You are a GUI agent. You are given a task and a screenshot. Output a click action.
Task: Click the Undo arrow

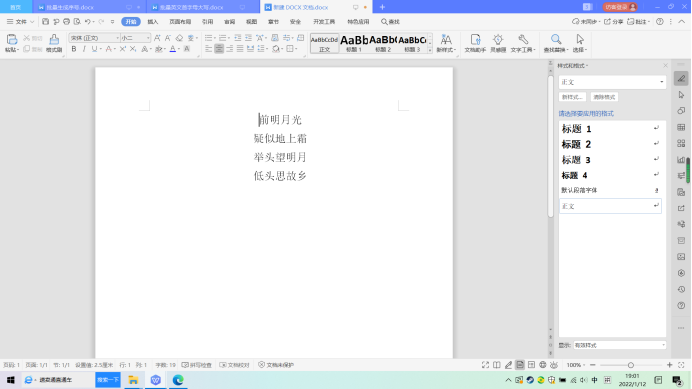click(87, 22)
